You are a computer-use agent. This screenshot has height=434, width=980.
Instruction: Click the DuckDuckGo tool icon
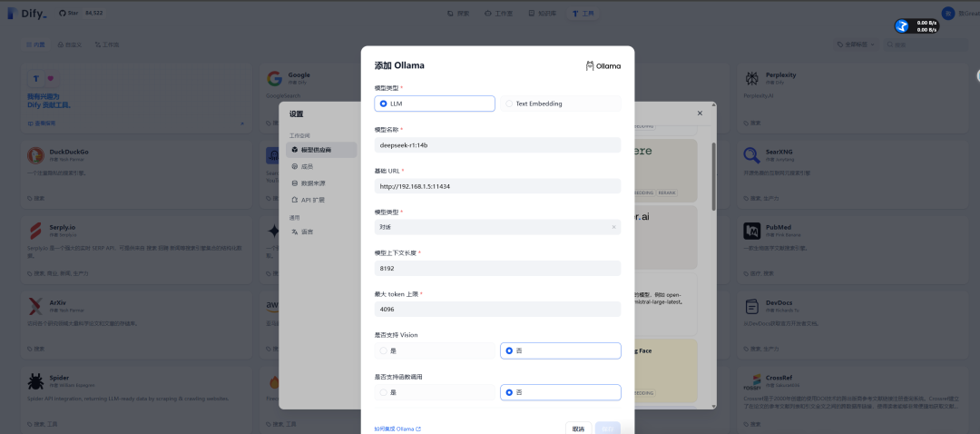(35, 155)
